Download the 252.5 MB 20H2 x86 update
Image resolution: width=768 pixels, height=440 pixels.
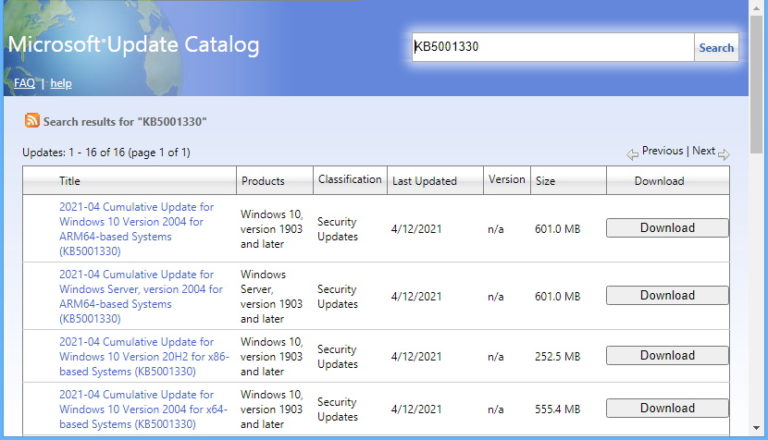point(667,355)
